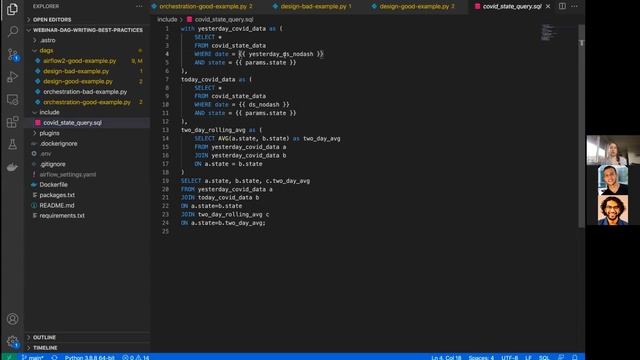Open requirements.txt file
The width and height of the screenshot is (640, 360).
coord(62,216)
